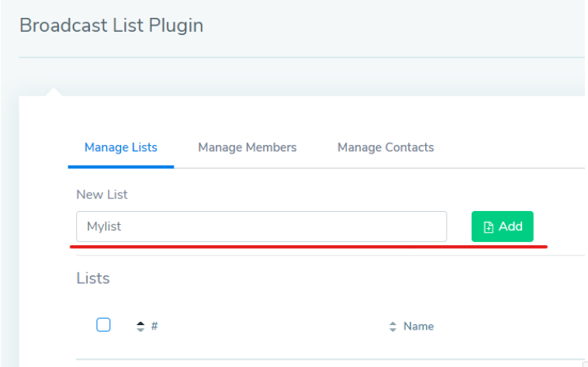Click the sort icon beside # column

[140, 327]
